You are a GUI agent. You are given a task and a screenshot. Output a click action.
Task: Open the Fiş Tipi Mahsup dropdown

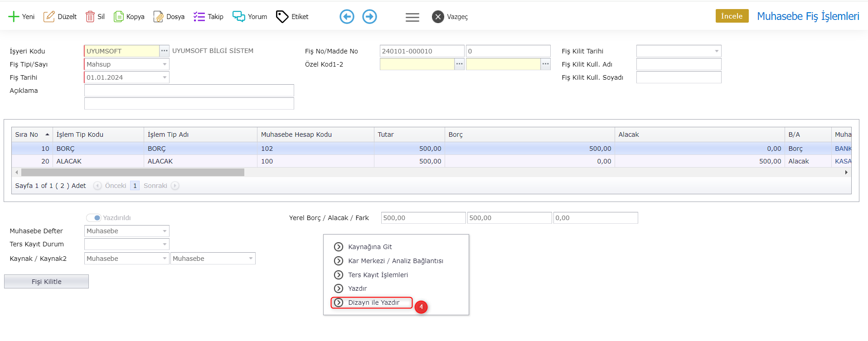[165, 64]
